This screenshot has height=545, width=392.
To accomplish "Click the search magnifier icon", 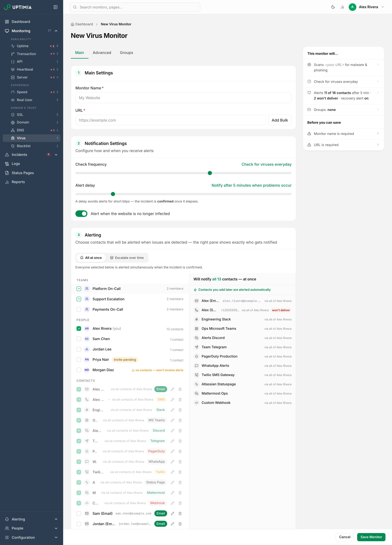I will [75, 7].
